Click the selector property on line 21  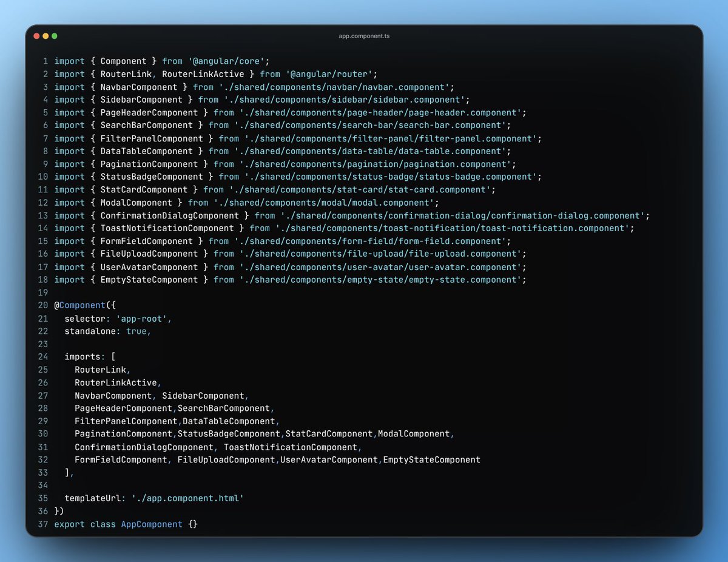(85, 318)
